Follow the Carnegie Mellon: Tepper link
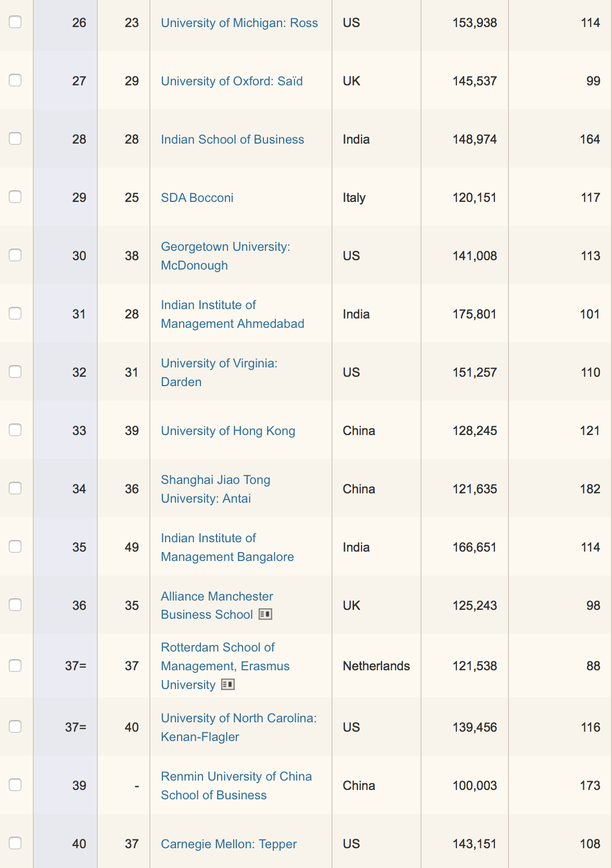This screenshot has width=612, height=868. tap(229, 844)
